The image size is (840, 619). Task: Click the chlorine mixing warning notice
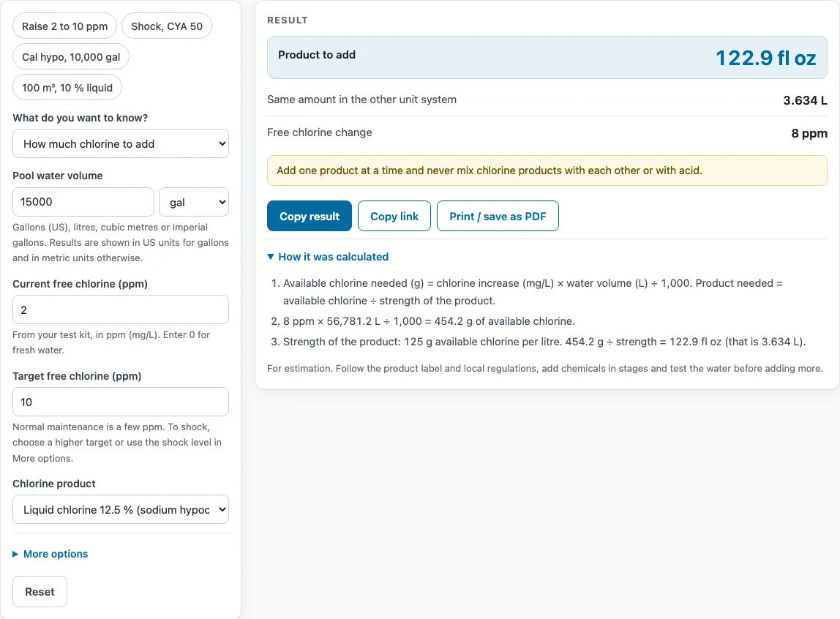(x=547, y=170)
